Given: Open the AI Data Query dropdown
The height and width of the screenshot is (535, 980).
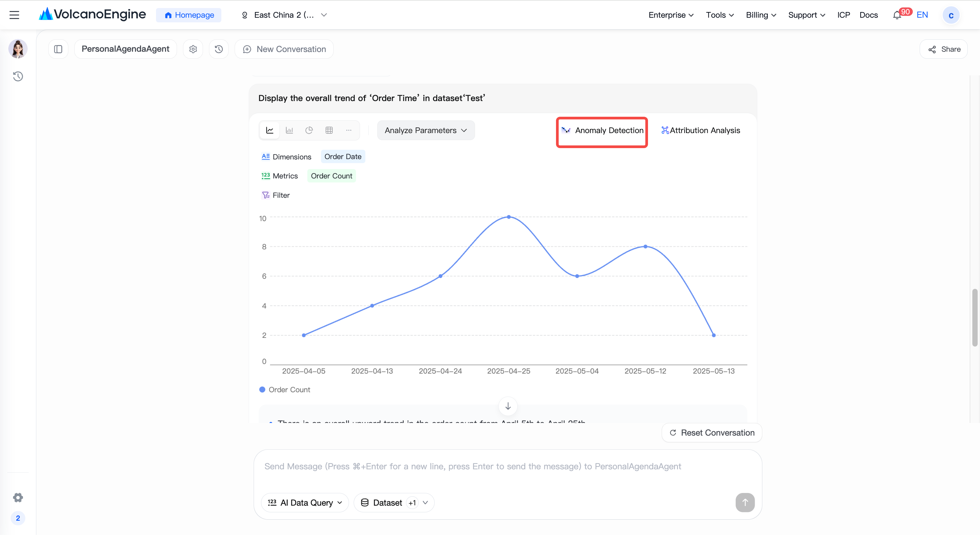Looking at the screenshot, I should (x=305, y=503).
